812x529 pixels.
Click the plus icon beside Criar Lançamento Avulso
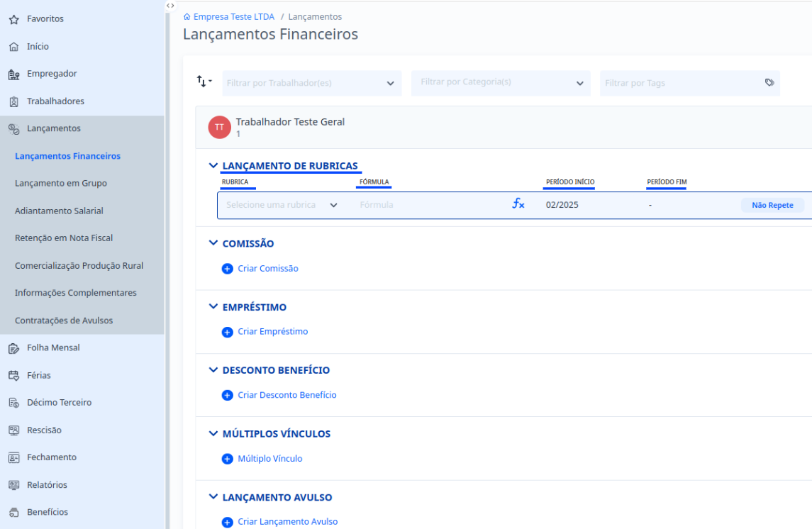click(x=228, y=523)
